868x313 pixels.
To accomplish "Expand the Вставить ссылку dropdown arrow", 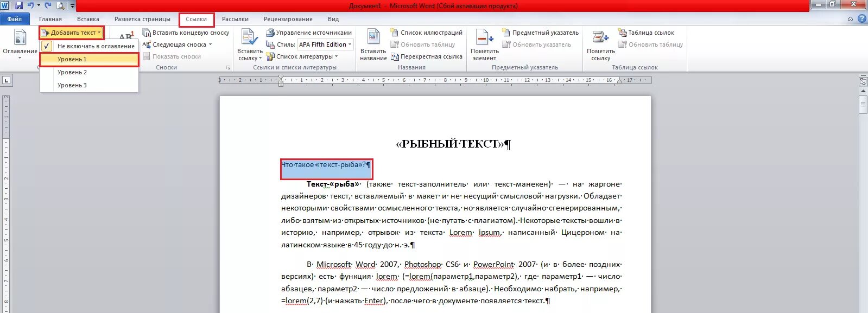I will 260,58.
